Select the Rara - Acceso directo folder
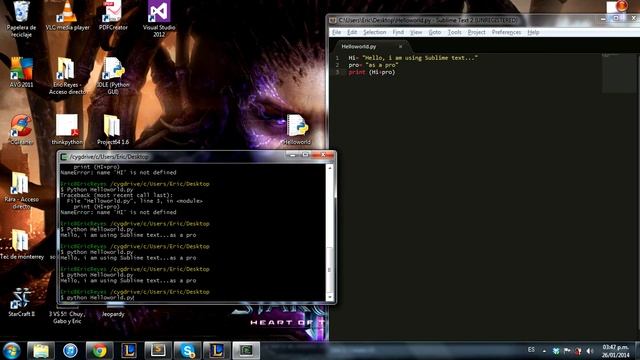Image resolution: width=640 pixels, height=360 pixels. (x=21, y=191)
